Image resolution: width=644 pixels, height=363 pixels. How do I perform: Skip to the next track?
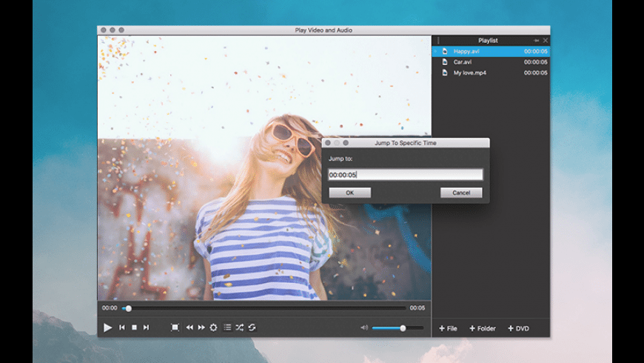[x=147, y=327]
